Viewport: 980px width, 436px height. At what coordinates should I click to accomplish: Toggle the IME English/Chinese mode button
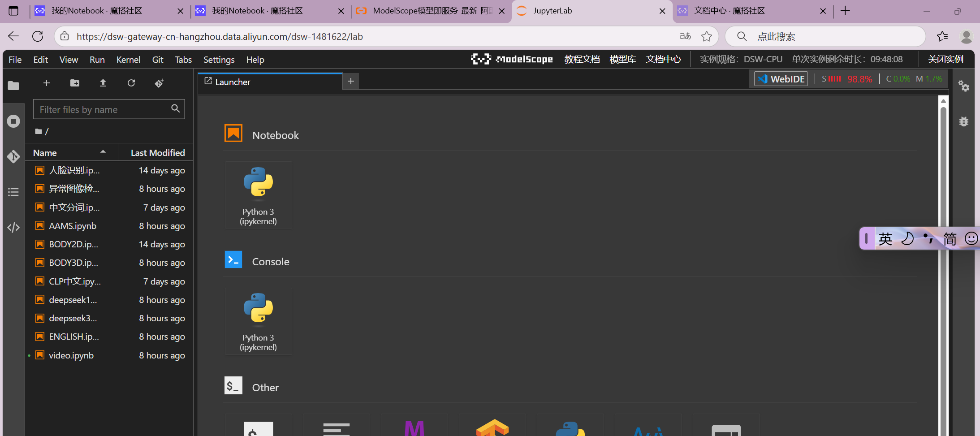885,238
